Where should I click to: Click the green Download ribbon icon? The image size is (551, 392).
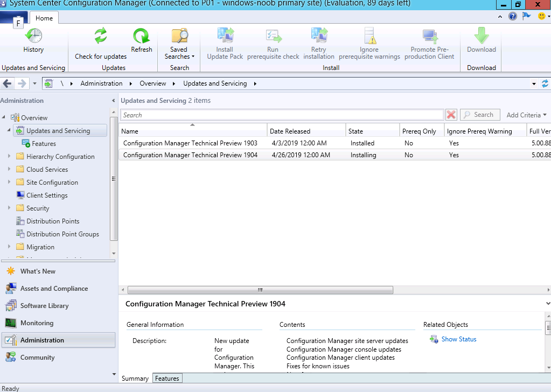482,36
